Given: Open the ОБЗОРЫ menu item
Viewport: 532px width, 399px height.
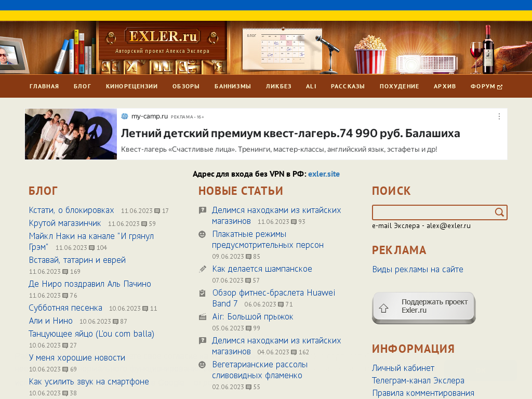Looking at the screenshot, I should click(186, 86).
